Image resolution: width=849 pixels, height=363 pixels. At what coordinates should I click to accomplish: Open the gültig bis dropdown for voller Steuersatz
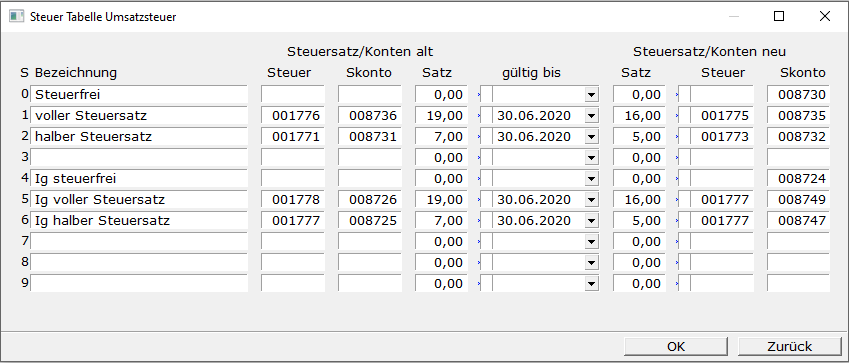[591, 116]
